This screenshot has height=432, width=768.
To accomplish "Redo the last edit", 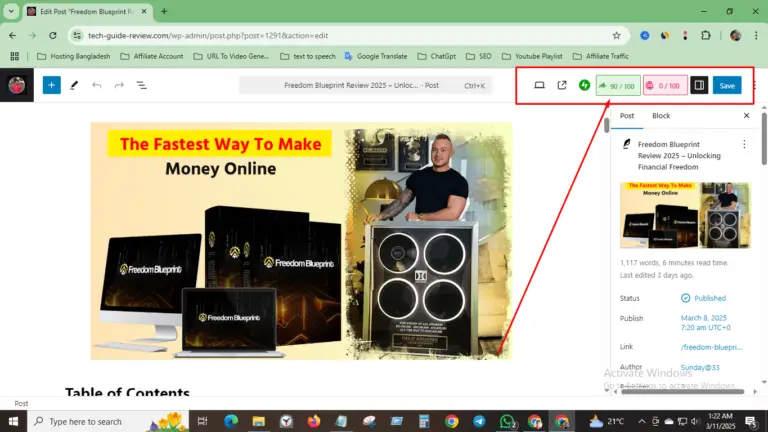I will point(119,85).
